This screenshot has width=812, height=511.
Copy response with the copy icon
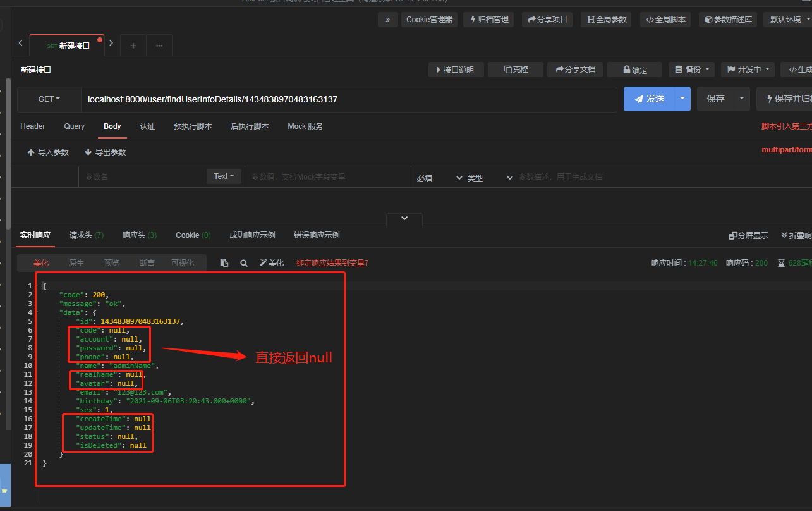224,263
